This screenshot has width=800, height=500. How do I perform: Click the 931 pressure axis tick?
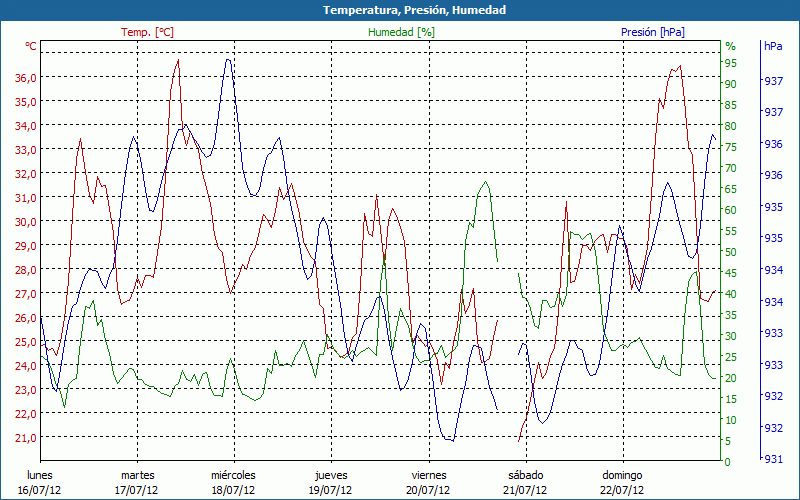(x=773, y=460)
